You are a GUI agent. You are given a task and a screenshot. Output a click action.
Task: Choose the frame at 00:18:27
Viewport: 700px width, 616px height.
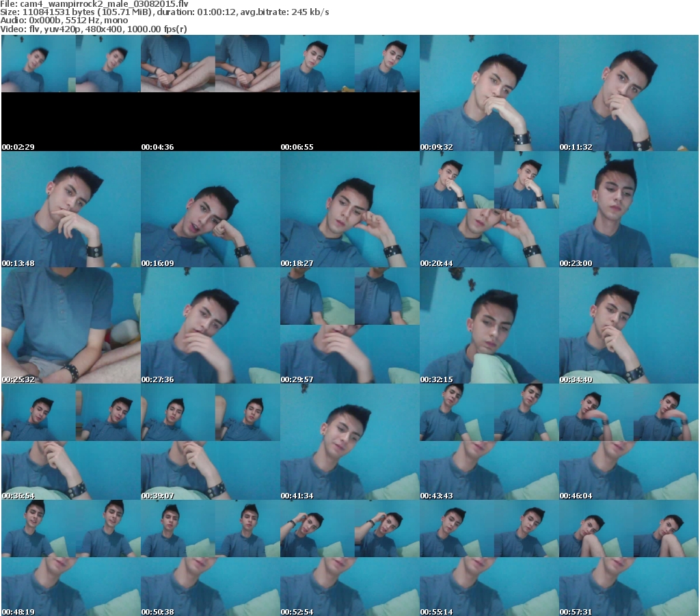(350, 209)
